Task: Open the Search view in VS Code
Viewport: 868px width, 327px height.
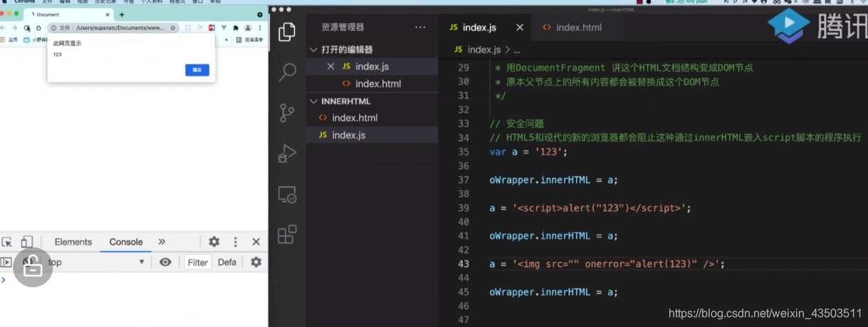Action: point(287,72)
